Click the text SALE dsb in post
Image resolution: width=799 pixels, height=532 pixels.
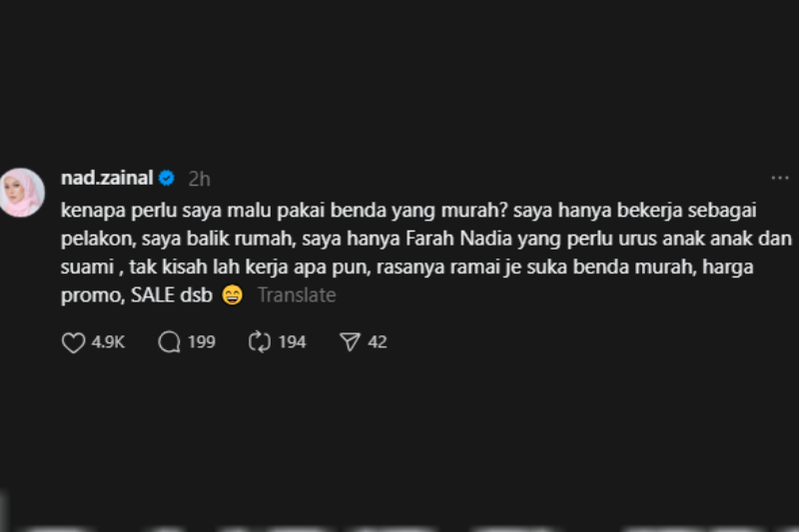pyautogui.click(x=172, y=295)
